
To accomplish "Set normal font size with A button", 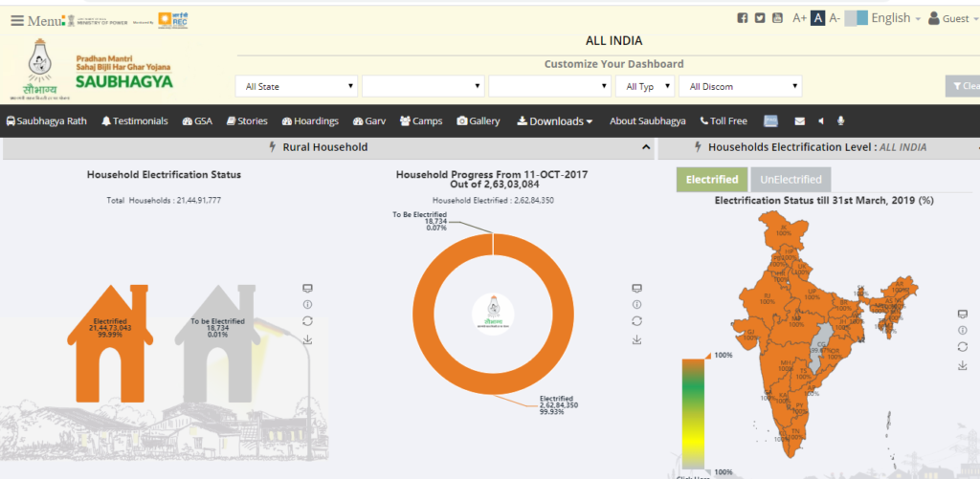I will coord(821,18).
